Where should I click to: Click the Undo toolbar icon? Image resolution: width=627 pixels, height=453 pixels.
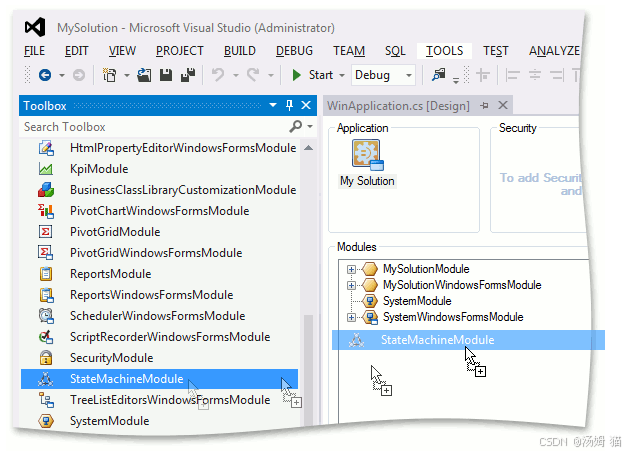(218, 75)
